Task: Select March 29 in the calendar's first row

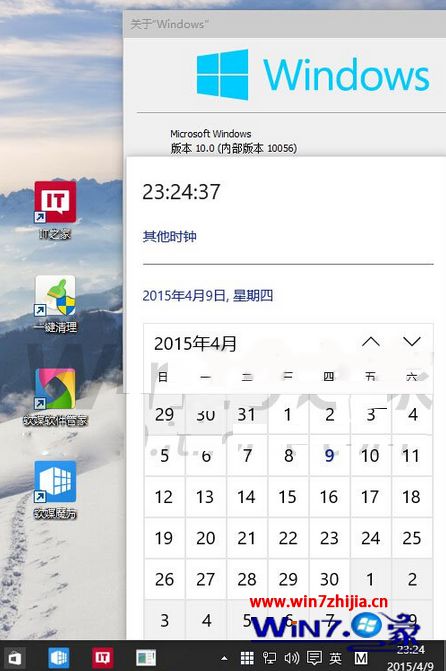Action: [164, 414]
